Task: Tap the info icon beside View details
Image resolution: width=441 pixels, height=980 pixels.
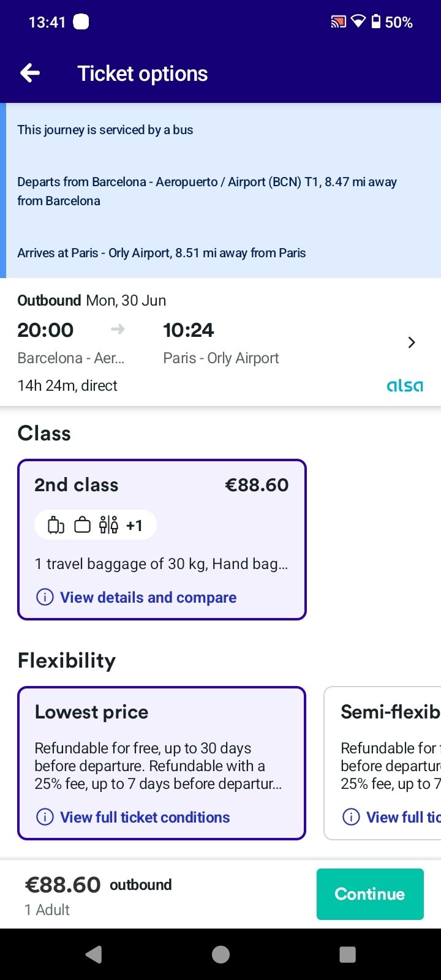Action: click(x=45, y=597)
